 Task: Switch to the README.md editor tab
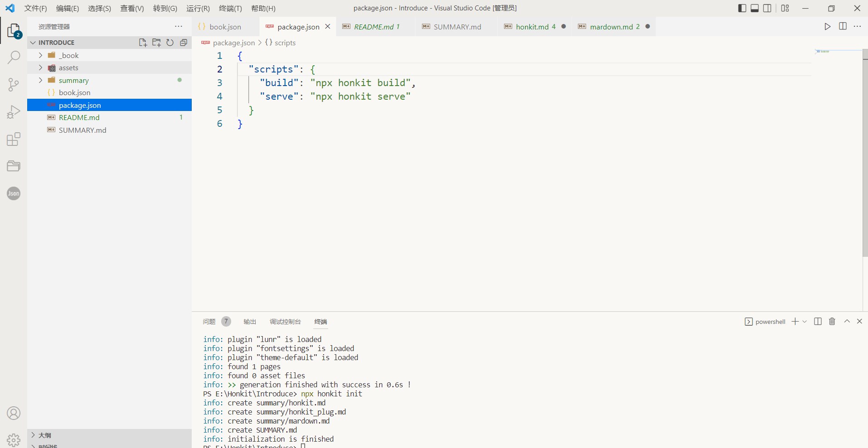pos(377,27)
